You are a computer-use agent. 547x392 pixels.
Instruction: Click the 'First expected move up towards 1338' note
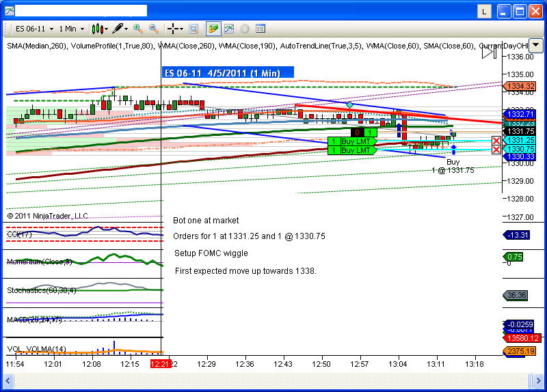point(245,271)
